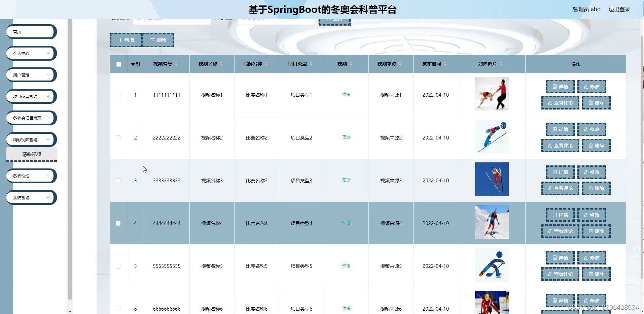Click 预览 link in row 3
This screenshot has width=644, height=314.
click(346, 180)
